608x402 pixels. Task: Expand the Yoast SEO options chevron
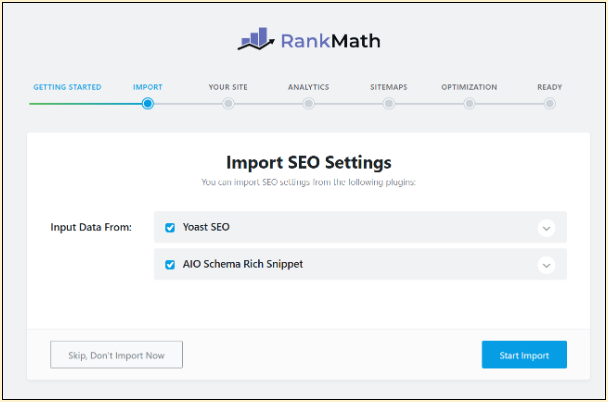546,228
